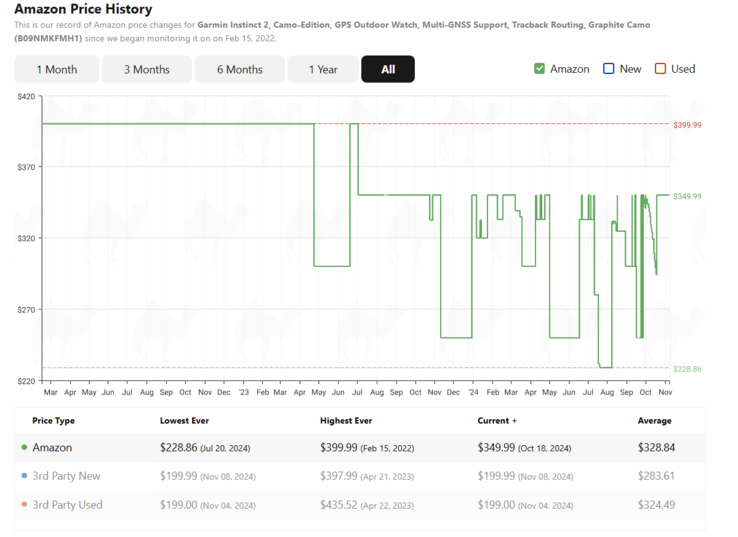Click Amazon current price $349.99 table cell
This screenshot has height=537, width=738.
coord(524,448)
